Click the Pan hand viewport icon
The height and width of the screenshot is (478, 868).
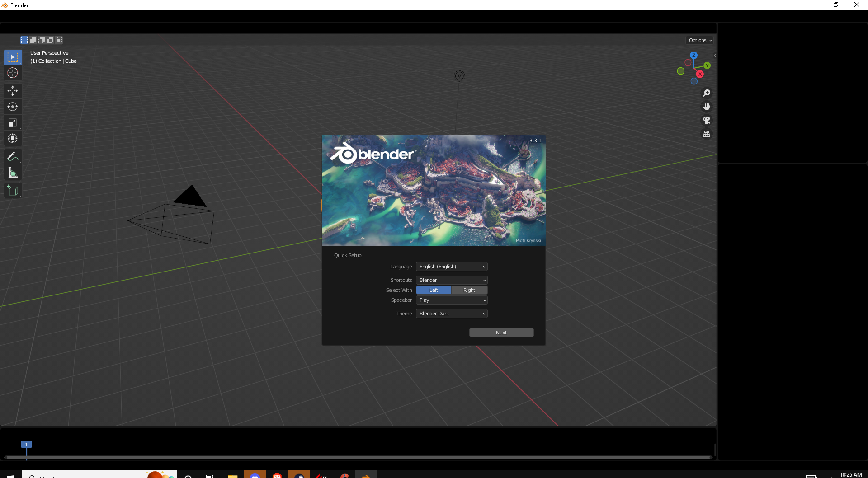[707, 107]
